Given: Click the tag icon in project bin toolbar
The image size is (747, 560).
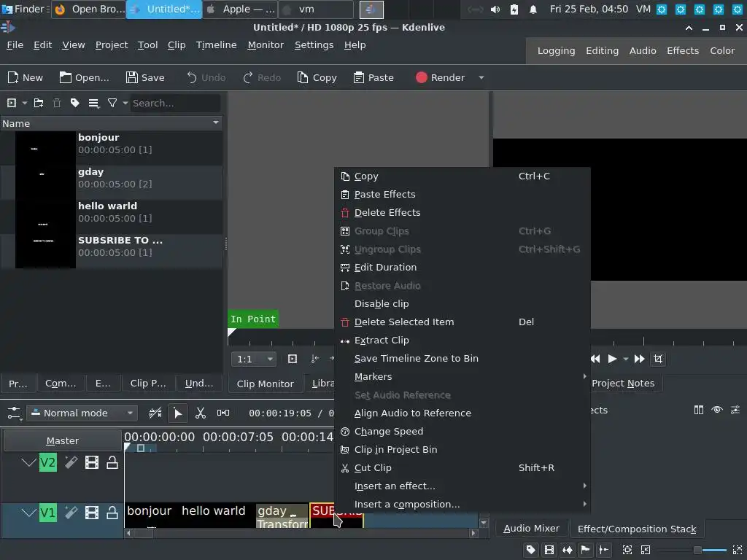Looking at the screenshot, I should 75,103.
